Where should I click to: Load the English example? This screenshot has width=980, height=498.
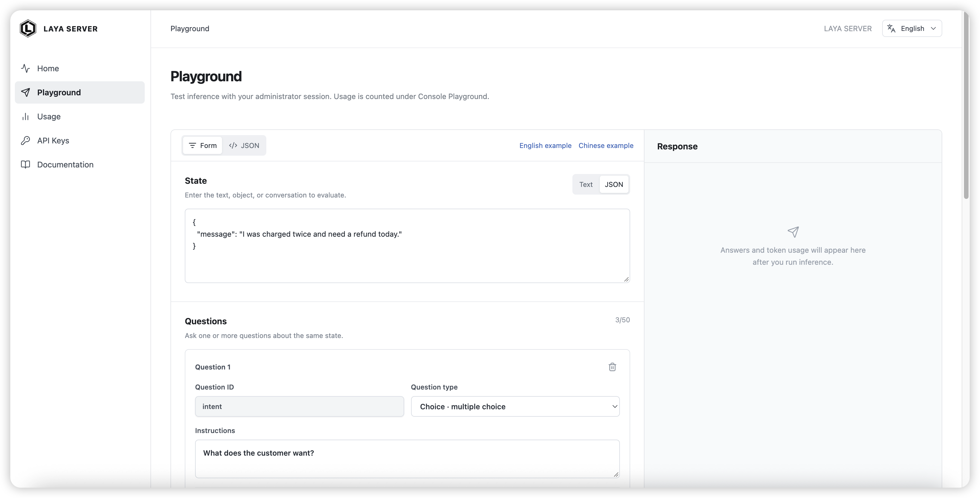(545, 145)
